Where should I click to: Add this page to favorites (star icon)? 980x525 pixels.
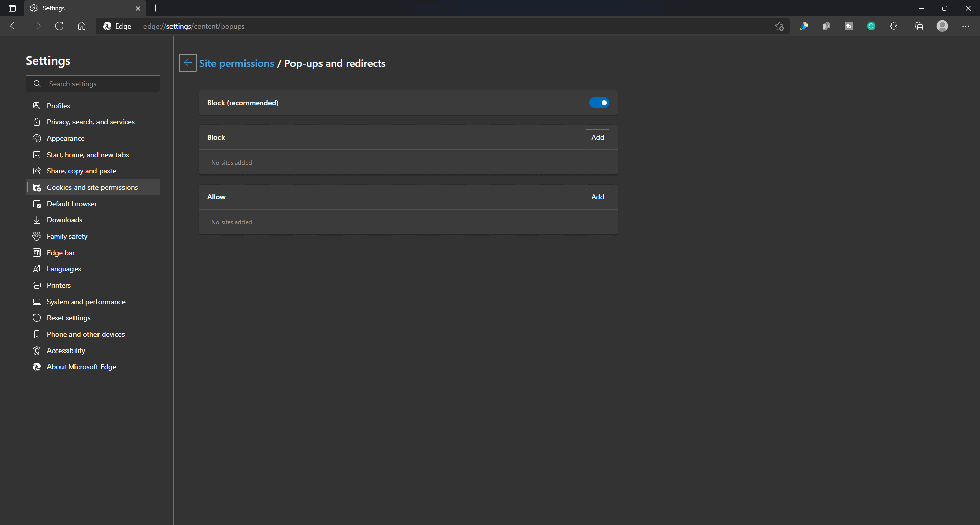pos(779,26)
